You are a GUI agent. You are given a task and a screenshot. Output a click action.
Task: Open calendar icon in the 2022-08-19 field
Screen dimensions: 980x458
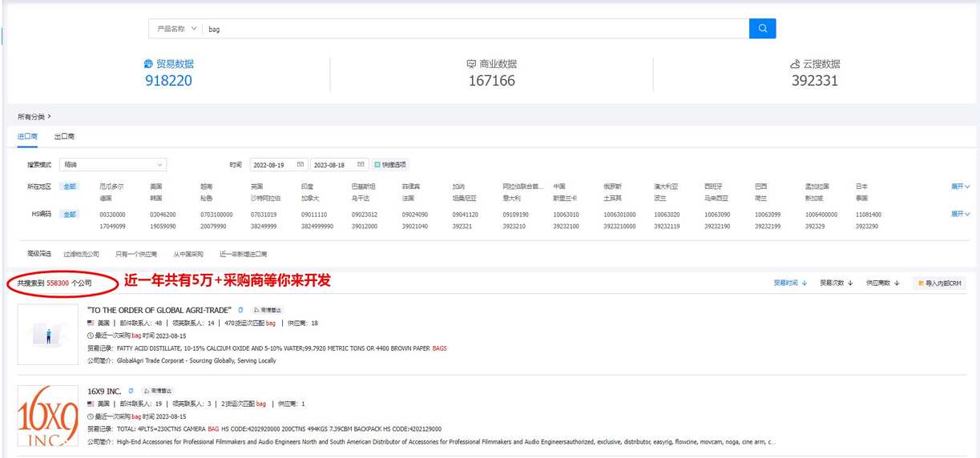pyautogui.click(x=300, y=164)
